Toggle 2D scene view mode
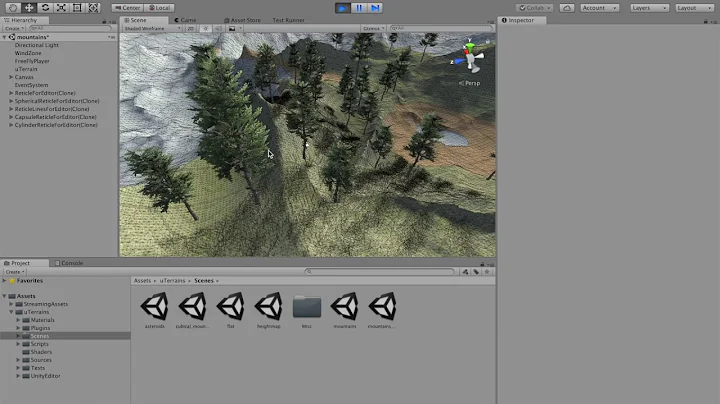 tap(191, 28)
